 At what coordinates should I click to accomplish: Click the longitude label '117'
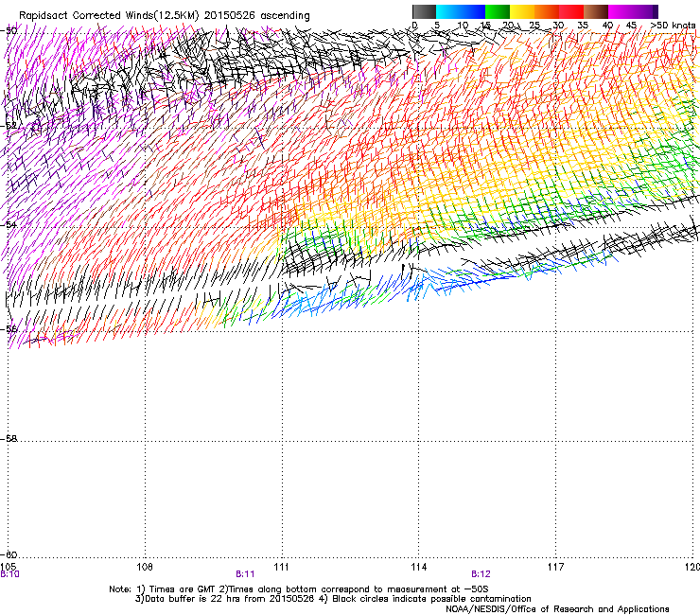555,567
